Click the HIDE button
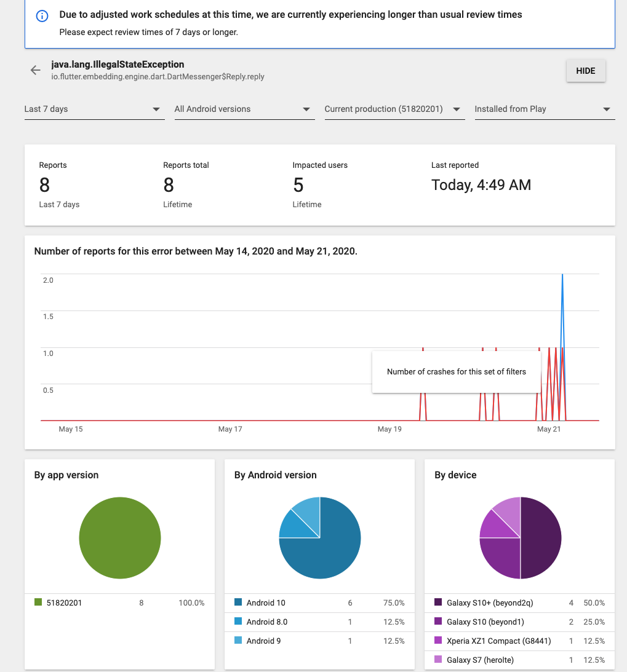The width and height of the screenshot is (627, 672). tap(586, 71)
